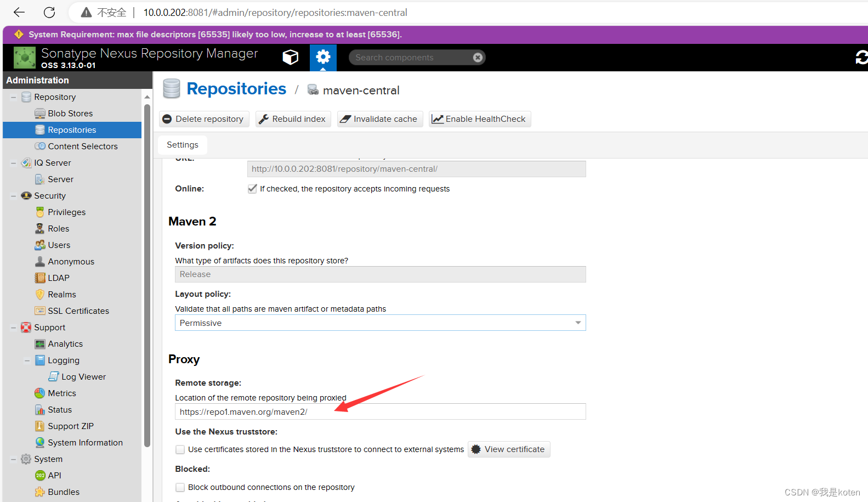Open the Support section label
The height and width of the screenshot is (502, 868).
point(49,328)
